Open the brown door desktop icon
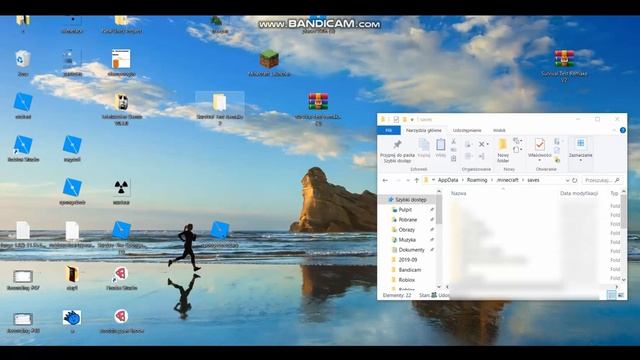 coord(72,274)
